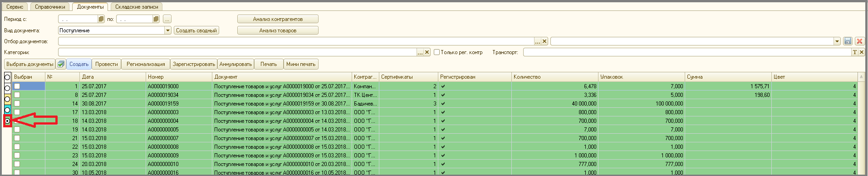Open the saved filters dropdown next to save icon

[x=837, y=41]
